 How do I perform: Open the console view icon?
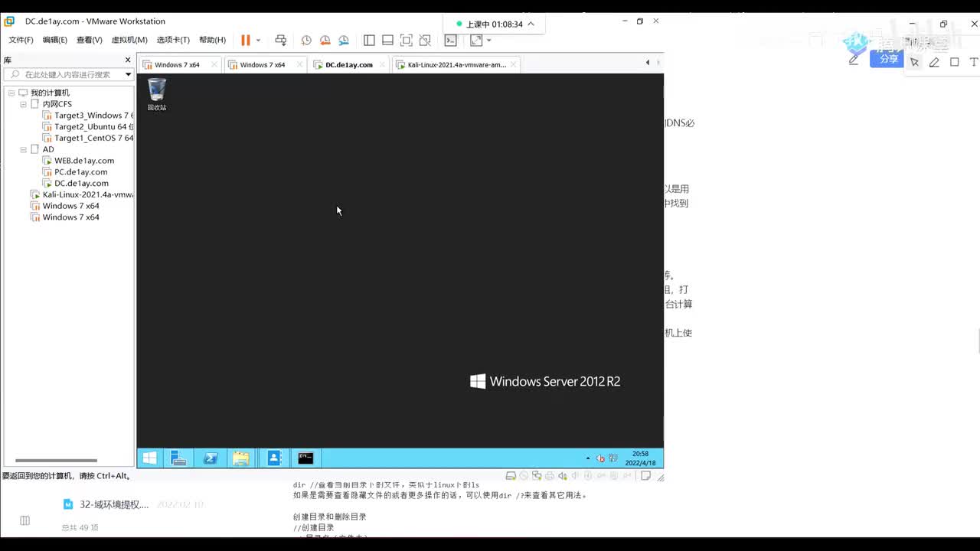coord(451,40)
